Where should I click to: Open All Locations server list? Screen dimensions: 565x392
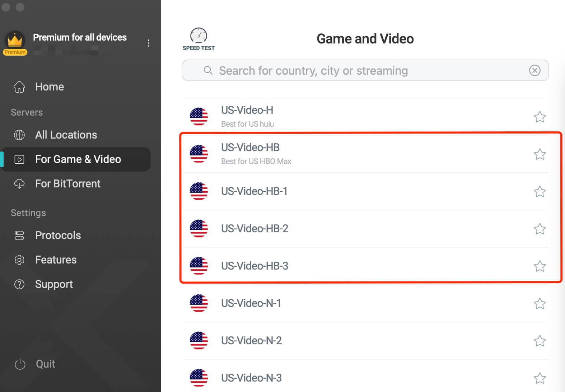pos(75,135)
